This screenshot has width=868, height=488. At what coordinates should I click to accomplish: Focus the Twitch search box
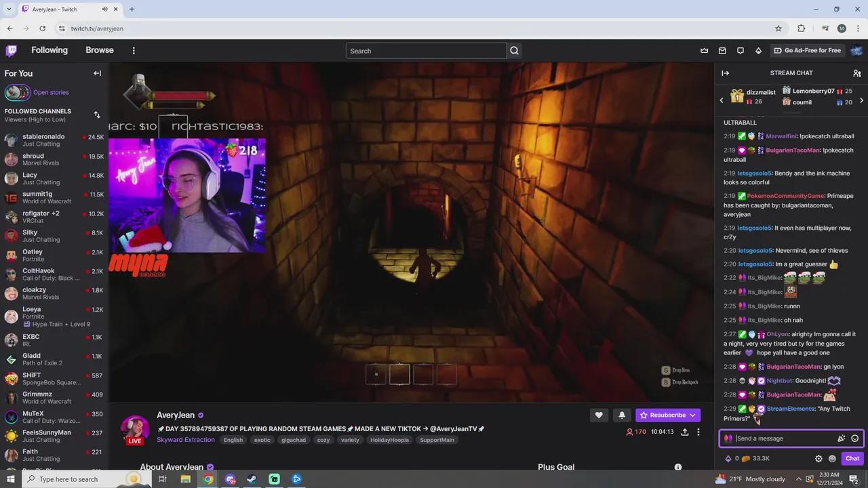[x=426, y=51]
